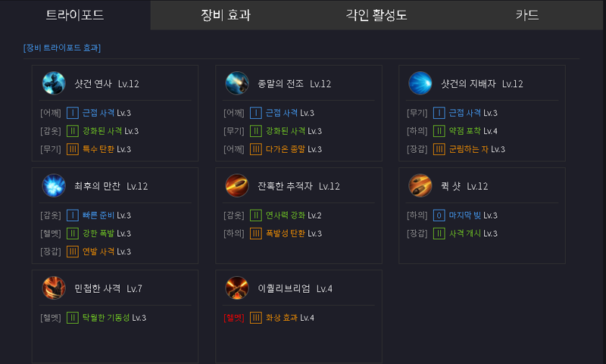Click the 다가온 종말 Lv.3 tripod text
Image resolution: width=606 pixels, height=364 pixels.
tap(294, 149)
